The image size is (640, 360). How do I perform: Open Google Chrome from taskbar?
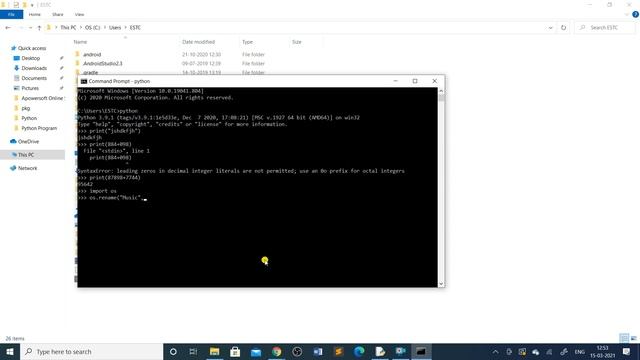(x=276, y=351)
